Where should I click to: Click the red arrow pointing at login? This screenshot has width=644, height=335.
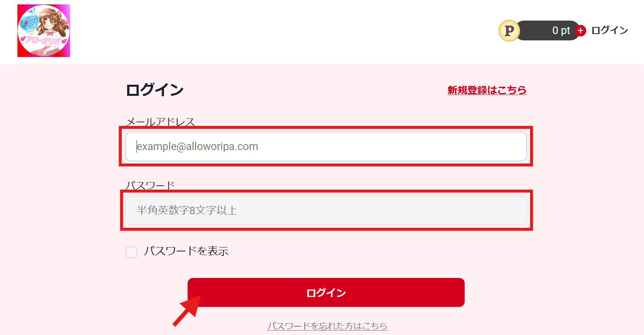pos(187,310)
